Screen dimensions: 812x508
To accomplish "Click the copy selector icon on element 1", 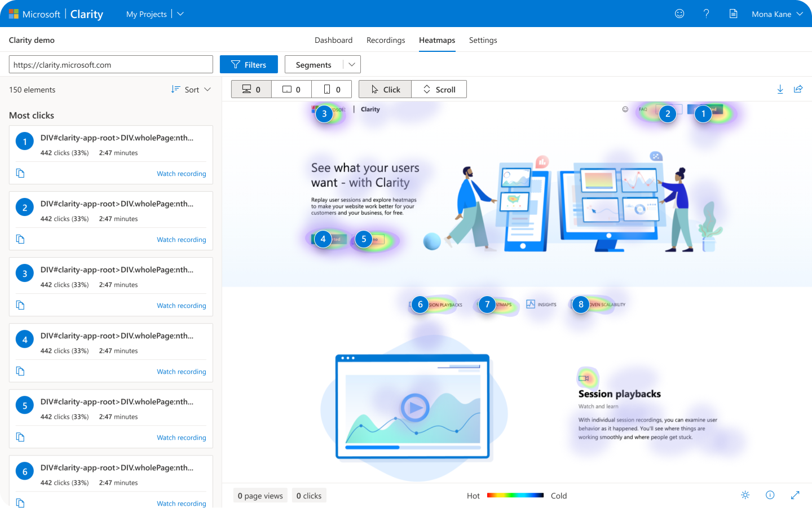I will pos(20,173).
